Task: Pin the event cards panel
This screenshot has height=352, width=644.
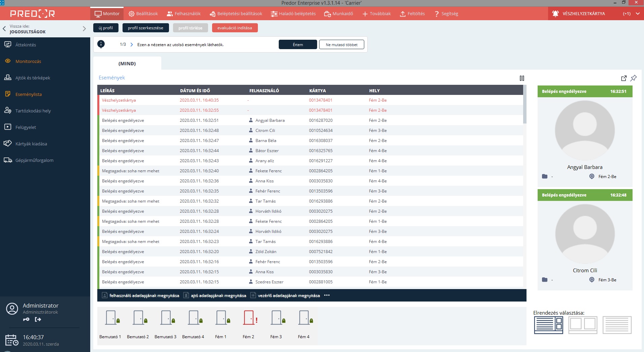Action: click(x=634, y=78)
